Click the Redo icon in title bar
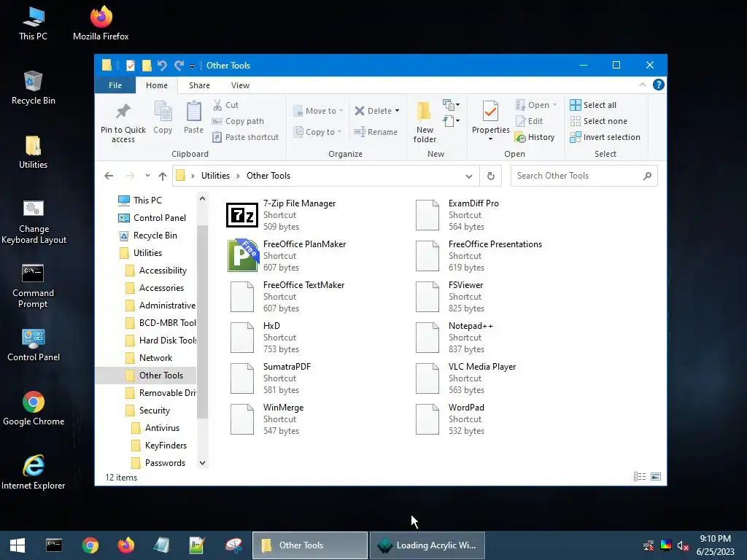Viewport: 747px width, 560px height. [x=179, y=65]
